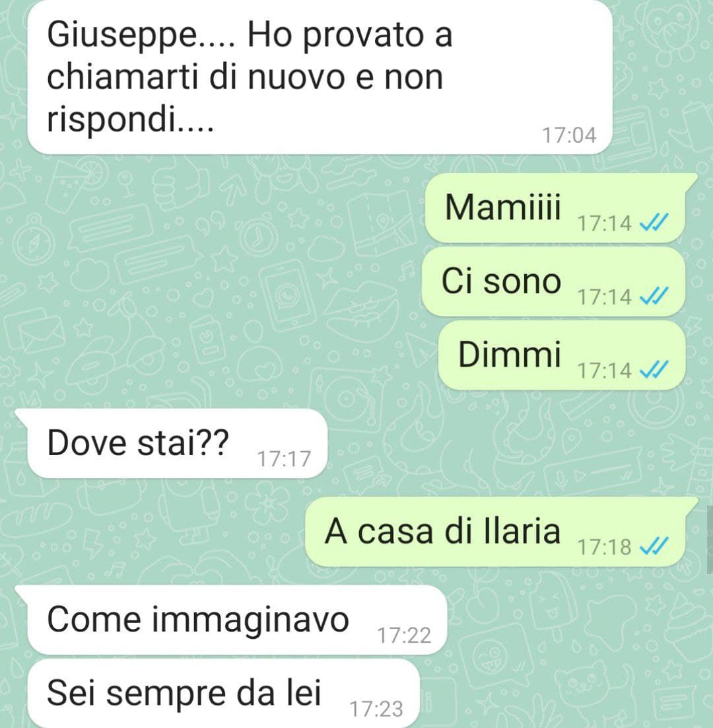Image resolution: width=713 pixels, height=728 pixels.
Task: Select the Come immaginavo message
Action: tap(231, 620)
